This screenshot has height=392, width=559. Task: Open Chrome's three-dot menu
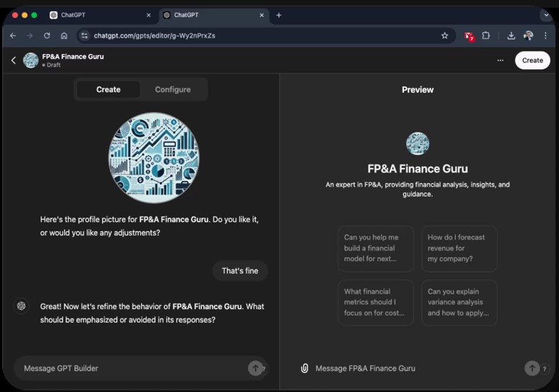pos(545,35)
